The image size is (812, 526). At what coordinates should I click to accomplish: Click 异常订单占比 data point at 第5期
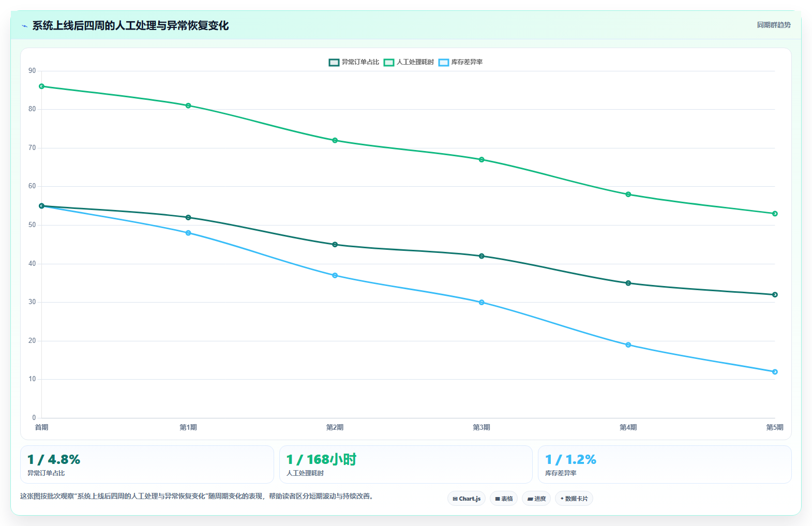tap(775, 295)
